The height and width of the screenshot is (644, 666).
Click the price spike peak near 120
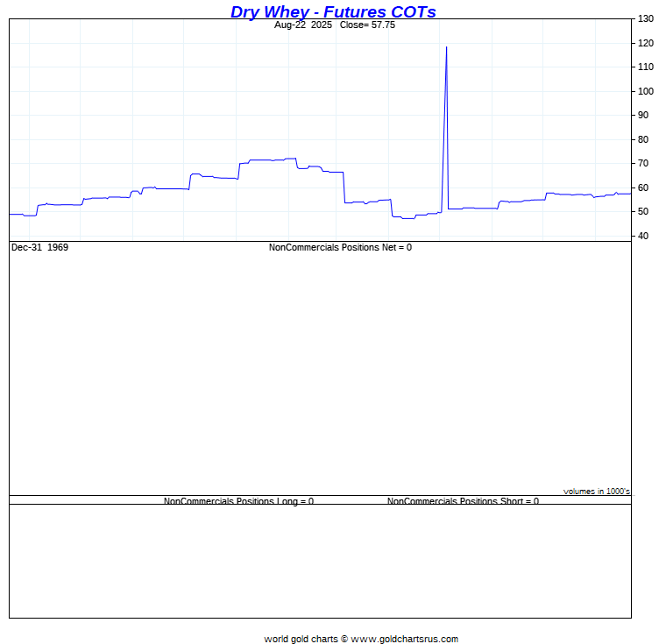(x=446, y=47)
